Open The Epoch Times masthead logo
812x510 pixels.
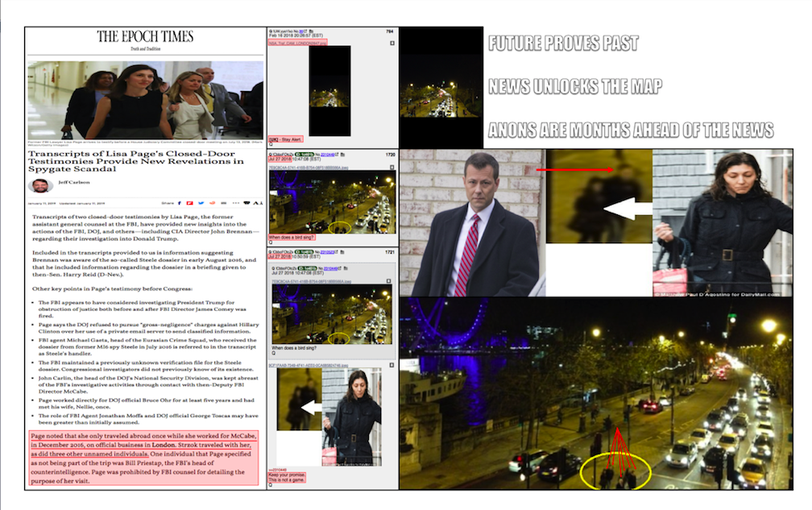pyautogui.click(x=146, y=37)
